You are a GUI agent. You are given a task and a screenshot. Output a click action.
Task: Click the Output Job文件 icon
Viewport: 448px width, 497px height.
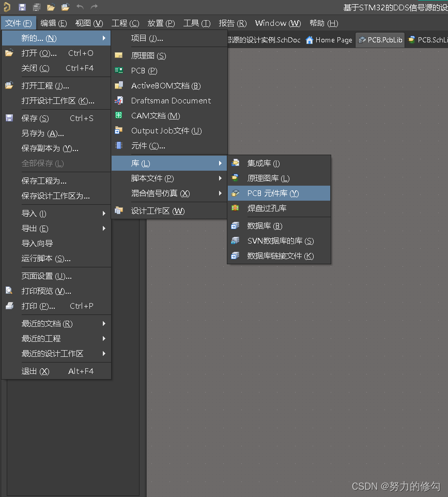119,130
